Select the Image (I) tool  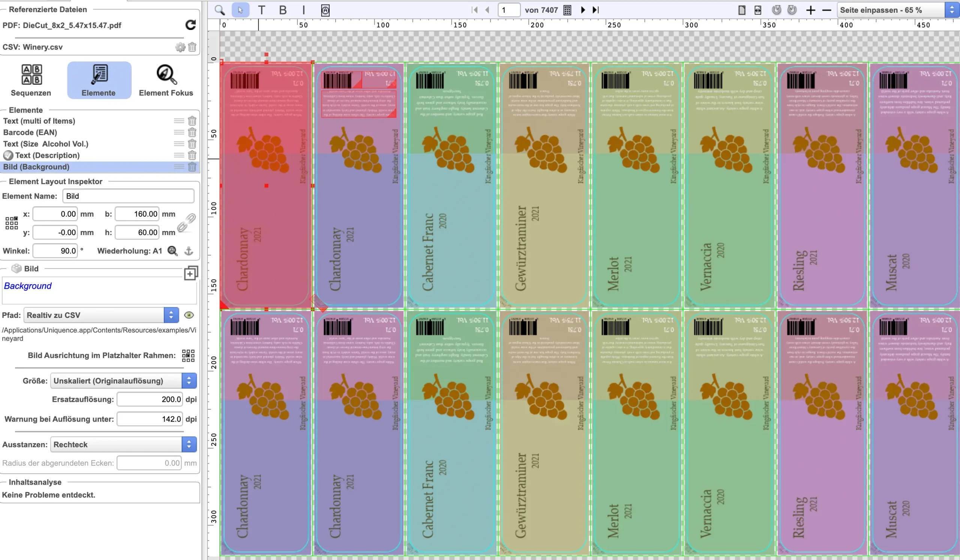pos(304,10)
